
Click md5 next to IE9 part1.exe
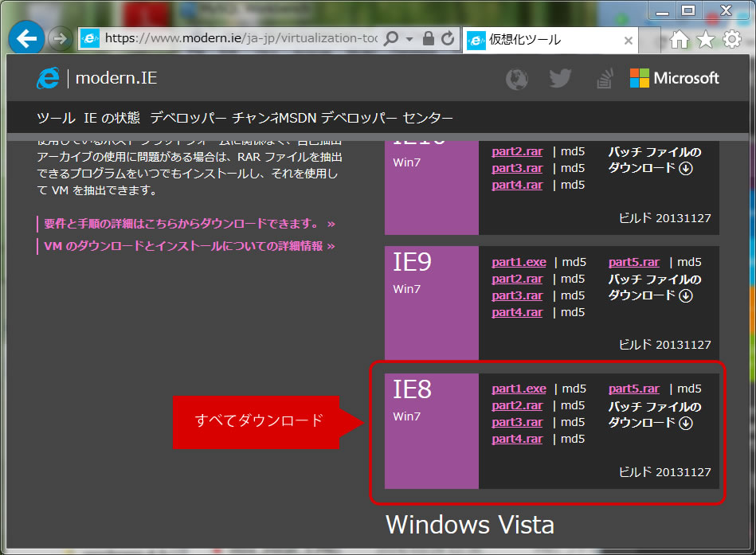point(574,262)
